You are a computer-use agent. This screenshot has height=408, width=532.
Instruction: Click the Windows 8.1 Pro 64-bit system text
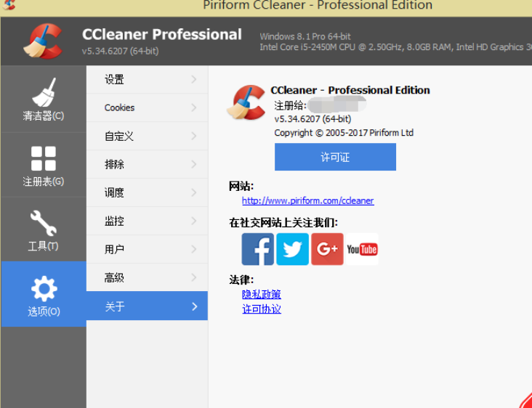pyautogui.click(x=305, y=36)
